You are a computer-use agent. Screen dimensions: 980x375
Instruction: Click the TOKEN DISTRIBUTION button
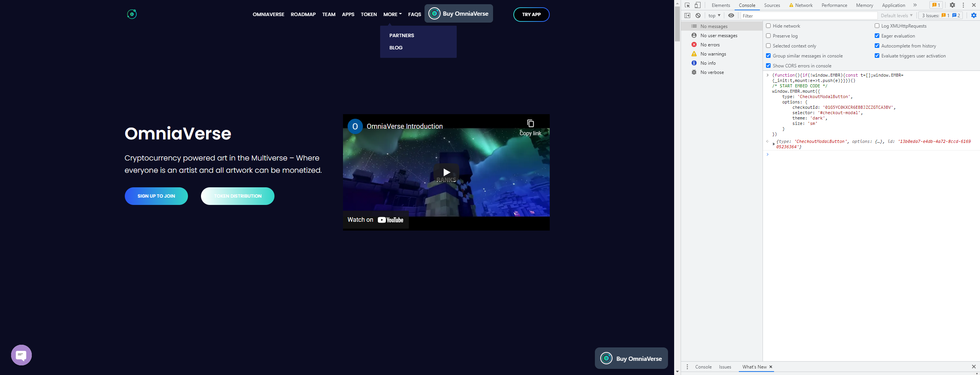tap(238, 196)
